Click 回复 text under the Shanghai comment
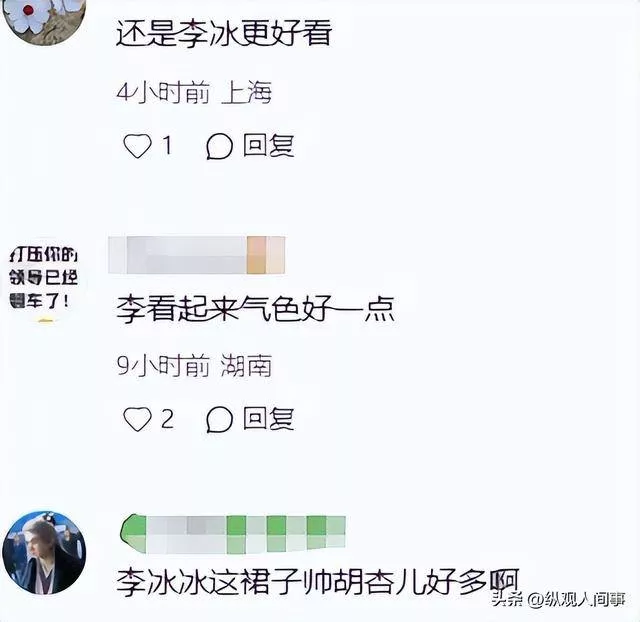The width and height of the screenshot is (640, 622). pos(268,145)
